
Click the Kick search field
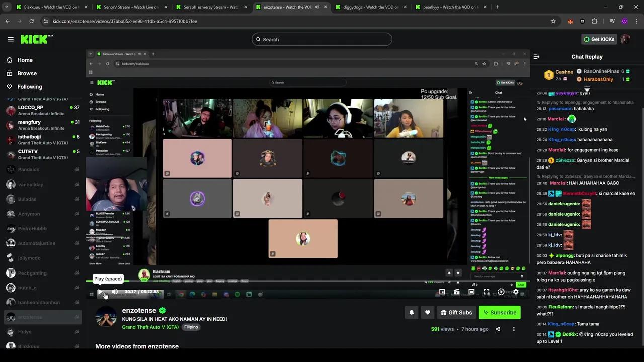click(322, 39)
